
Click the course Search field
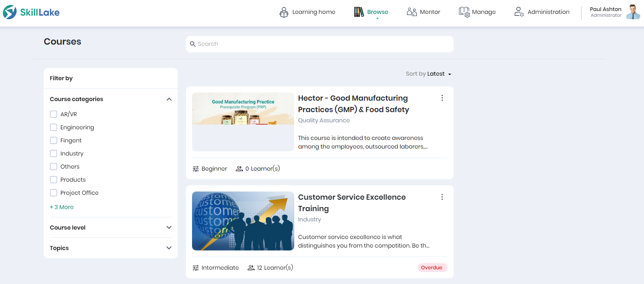pyautogui.click(x=320, y=44)
